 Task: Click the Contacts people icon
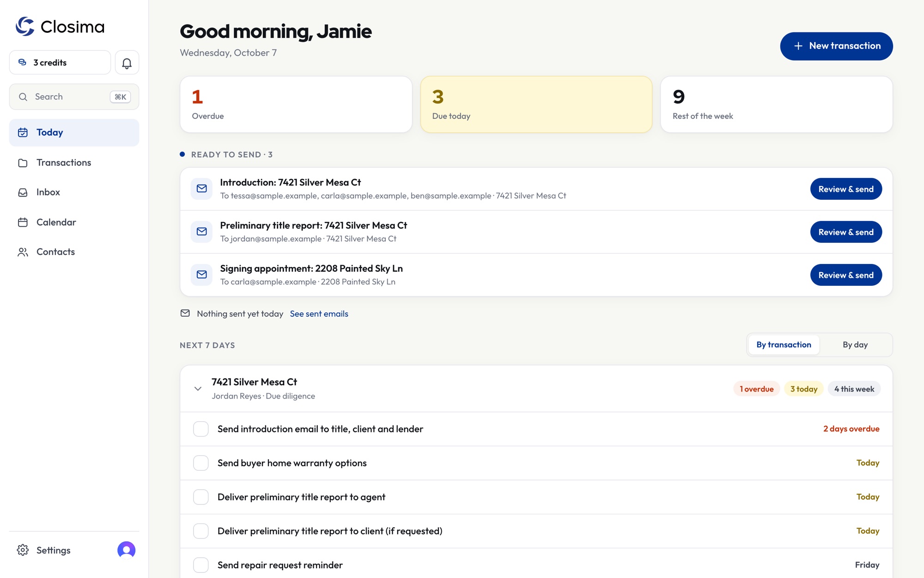click(x=23, y=252)
